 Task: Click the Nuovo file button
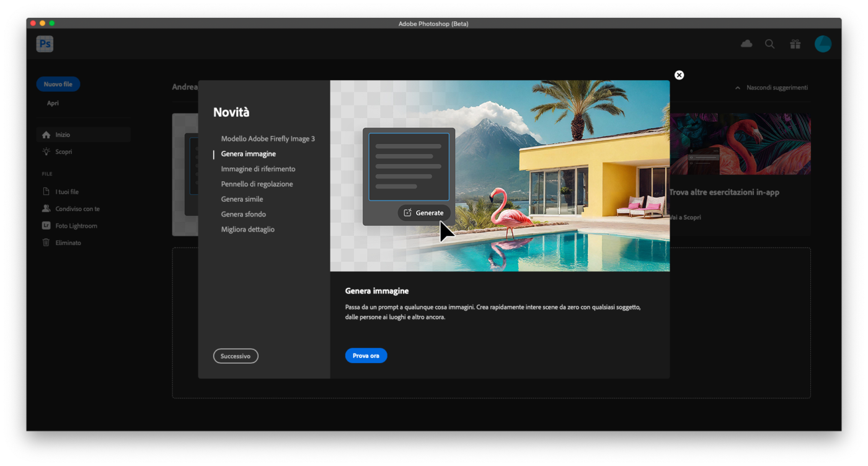tap(58, 84)
